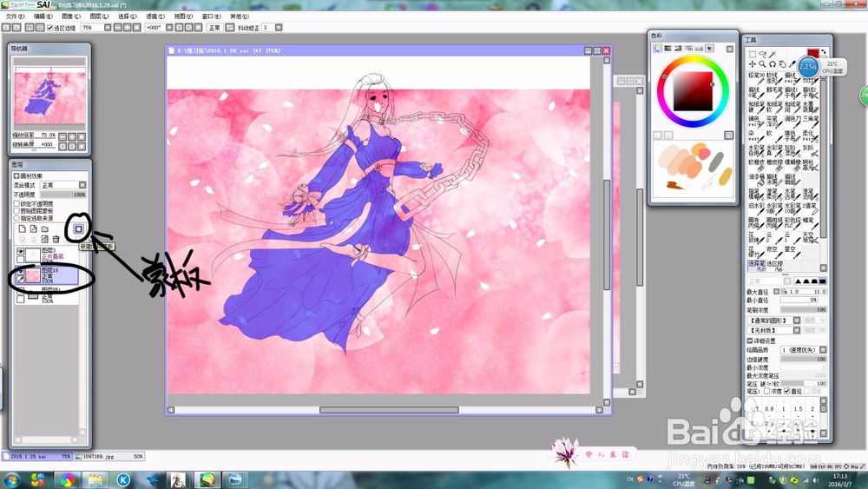Screen dimensions: 868x489
Task: Create a new normal layer
Action: 23,228
